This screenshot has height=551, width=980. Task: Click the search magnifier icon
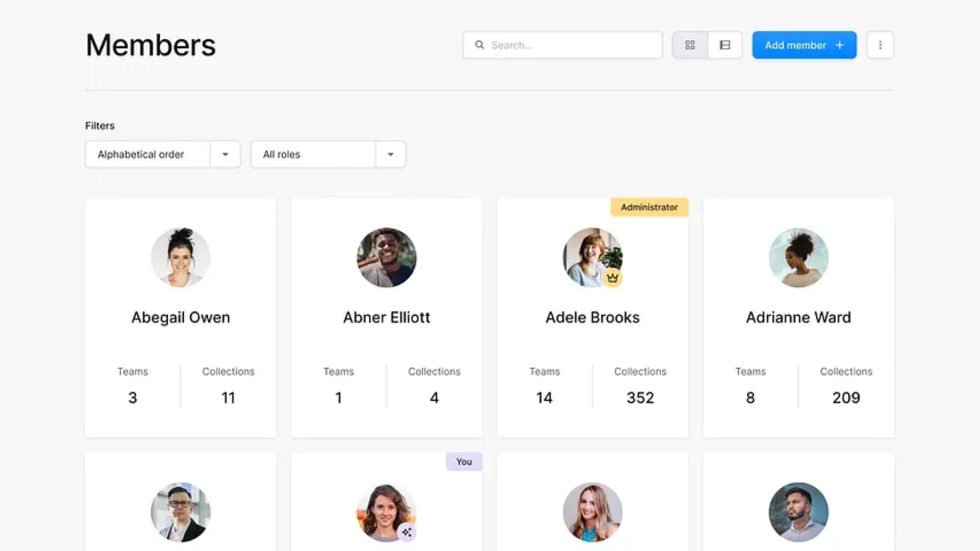480,45
